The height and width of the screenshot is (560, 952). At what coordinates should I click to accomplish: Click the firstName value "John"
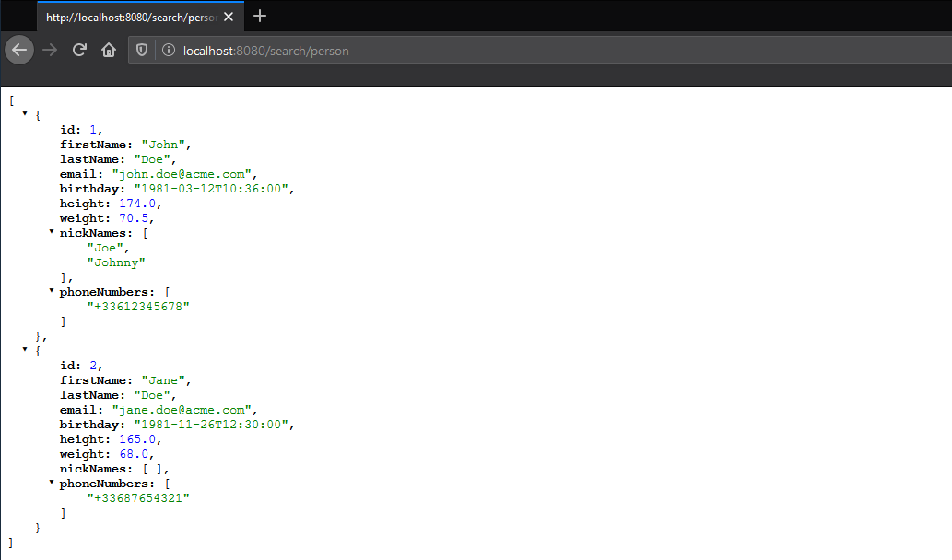[x=163, y=145]
